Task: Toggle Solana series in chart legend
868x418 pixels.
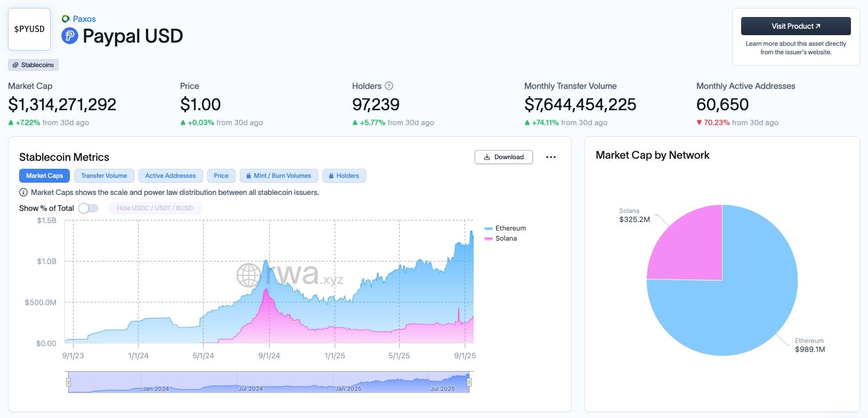Action: (x=500, y=238)
